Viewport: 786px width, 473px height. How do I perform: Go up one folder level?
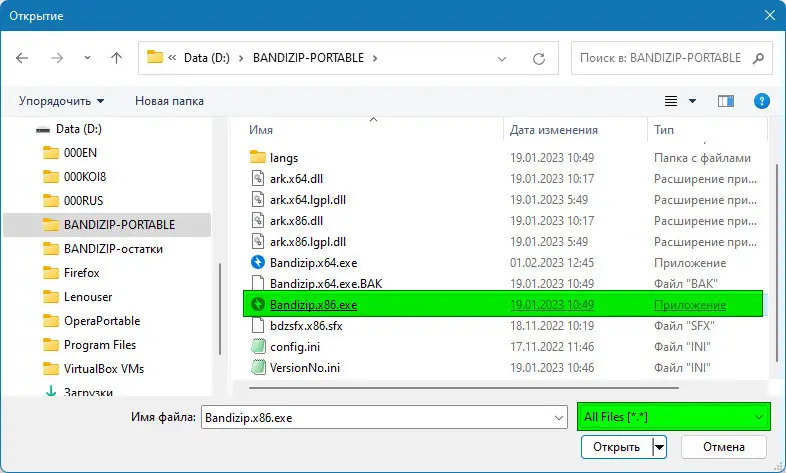point(116,58)
